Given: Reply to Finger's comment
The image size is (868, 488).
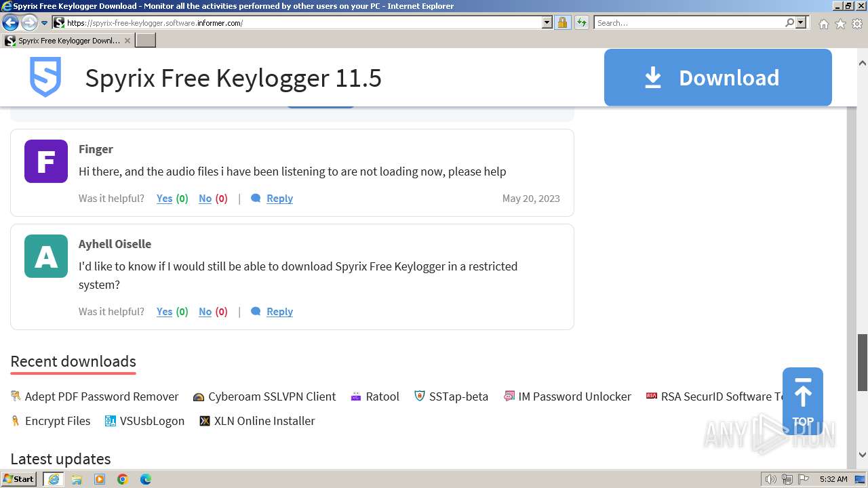Looking at the screenshot, I should pyautogui.click(x=279, y=199).
